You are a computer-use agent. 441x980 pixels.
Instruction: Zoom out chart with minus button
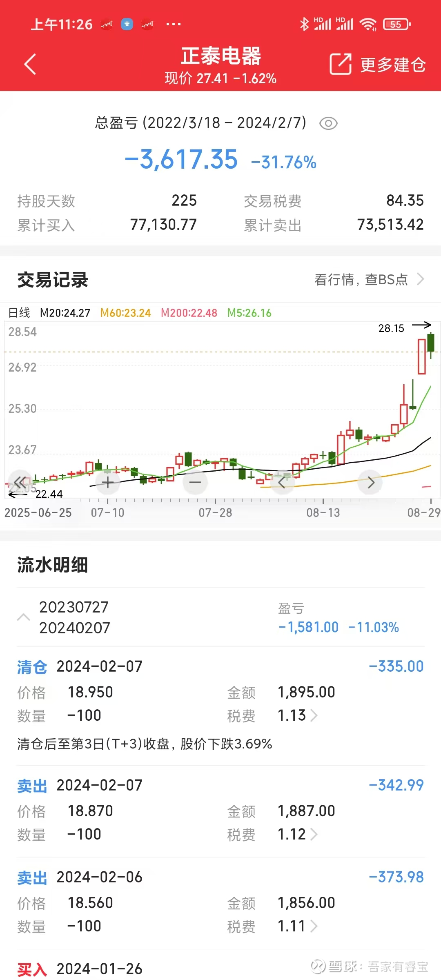[x=195, y=482]
